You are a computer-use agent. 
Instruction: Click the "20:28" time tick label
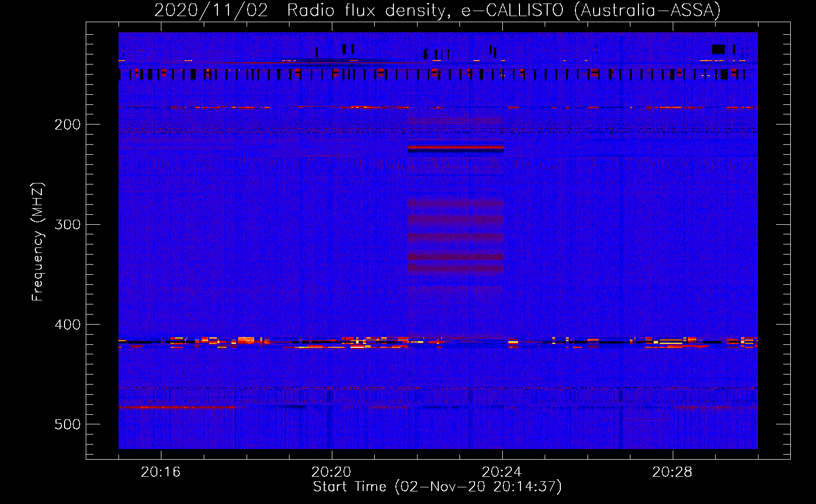pyautogui.click(x=672, y=472)
